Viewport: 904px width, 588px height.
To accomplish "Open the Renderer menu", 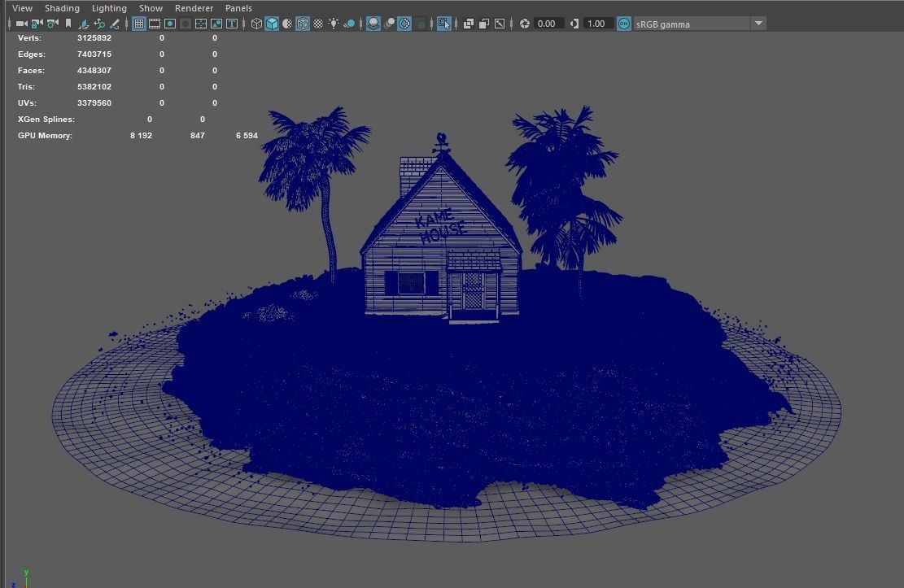I will click(x=194, y=8).
